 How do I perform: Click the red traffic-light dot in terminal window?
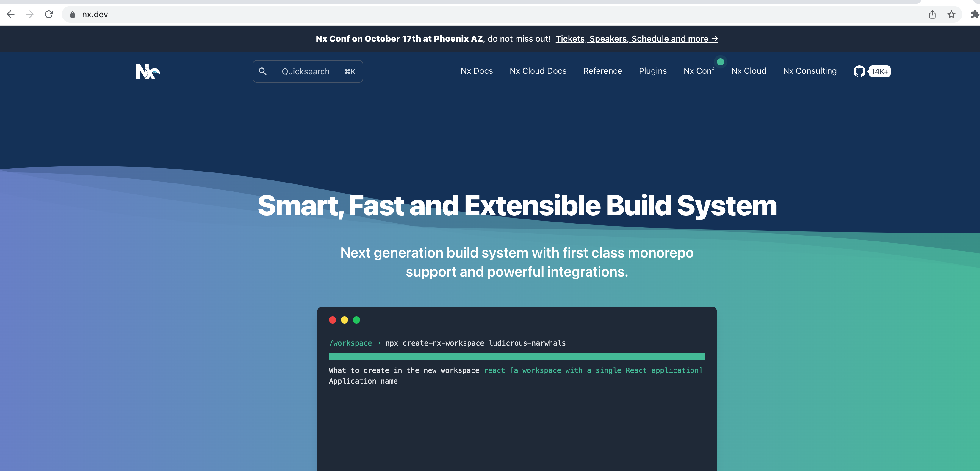point(333,320)
